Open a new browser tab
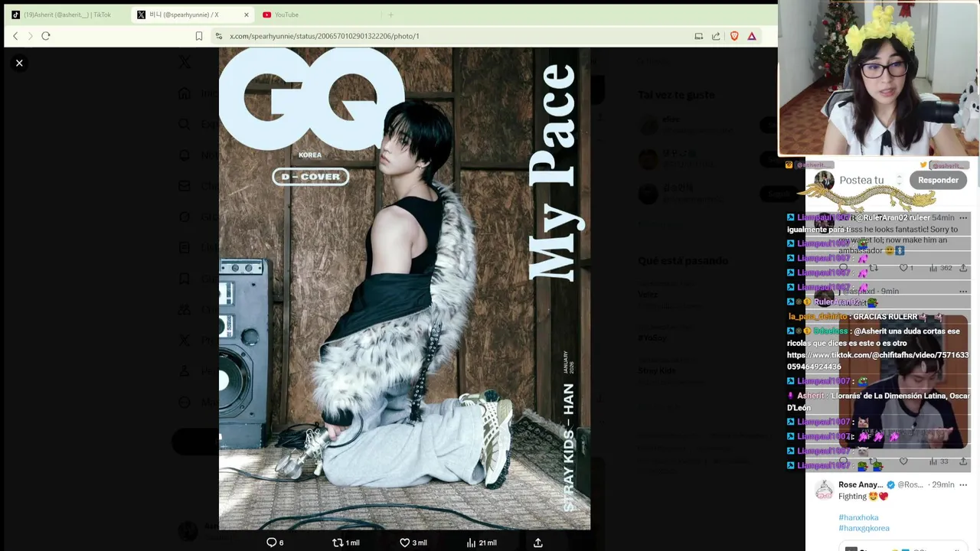This screenshot has height=551, width=980. pyautogui.click(x=390, y=15)
